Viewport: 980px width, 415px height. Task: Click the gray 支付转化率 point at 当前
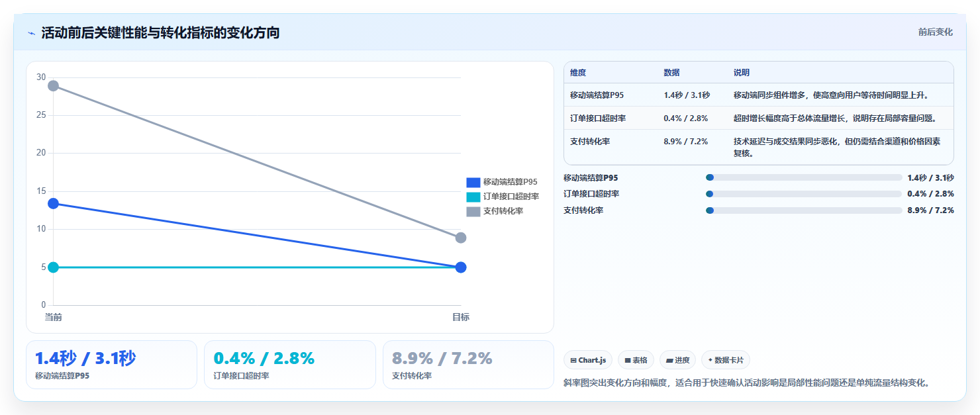point(53,86)
